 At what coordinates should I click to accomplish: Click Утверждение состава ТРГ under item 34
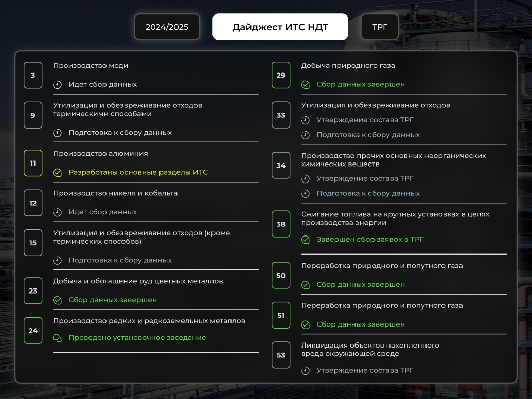point(365,178)
